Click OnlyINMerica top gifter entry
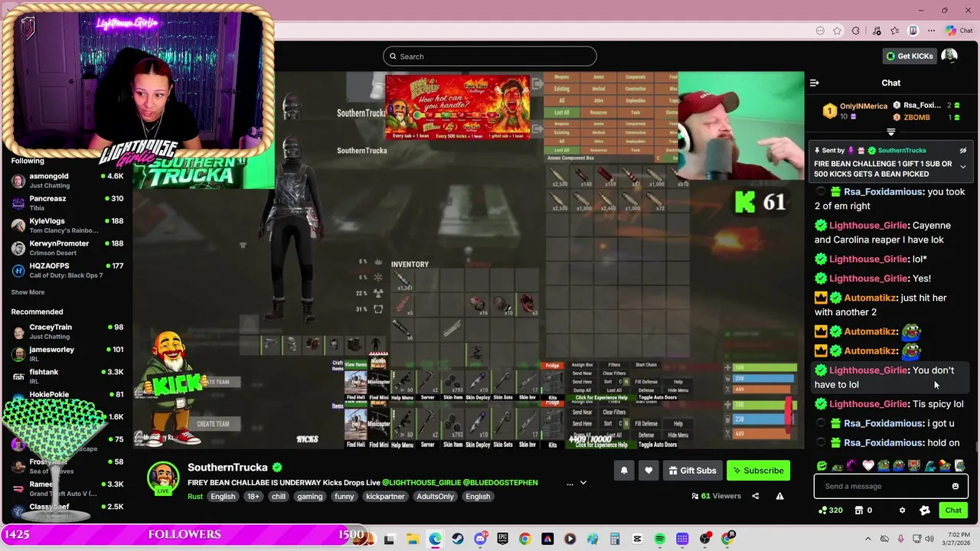This screenshot has height=551, width=980. pos(855,111)
